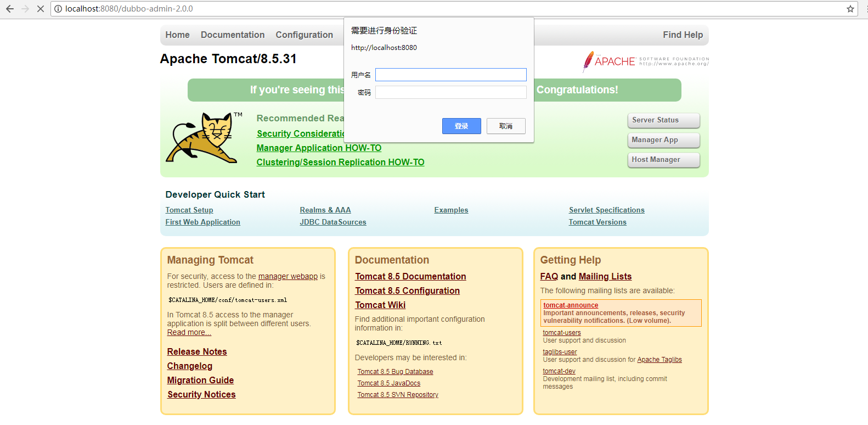Click the site info icon in address bar
Screen dimensions: 868x425
pyautogui.click(x=58, y=9)
